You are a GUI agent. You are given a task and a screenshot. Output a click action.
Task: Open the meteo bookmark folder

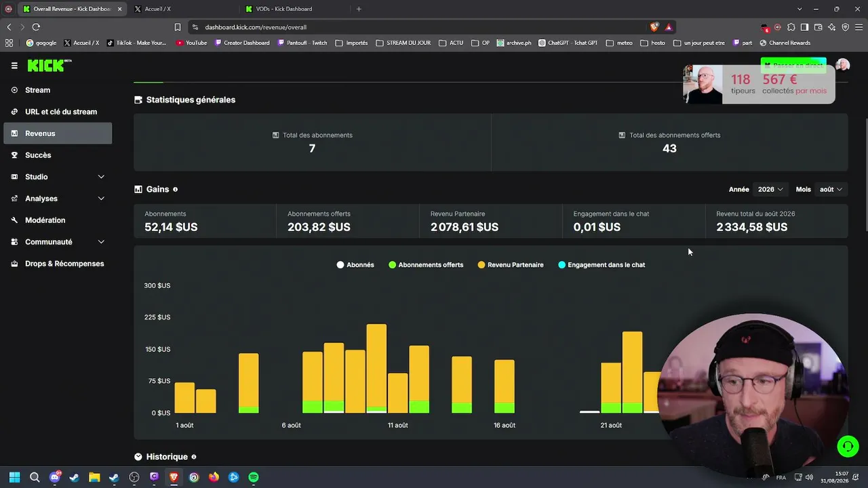click(618, 43)
